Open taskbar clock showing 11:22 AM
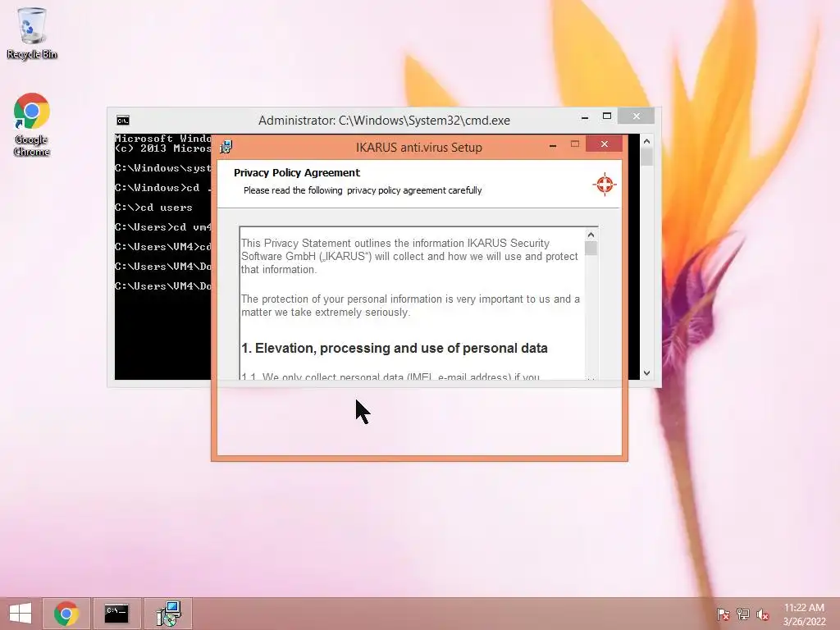This screenshot has height=630, width=840. point(804,614)
